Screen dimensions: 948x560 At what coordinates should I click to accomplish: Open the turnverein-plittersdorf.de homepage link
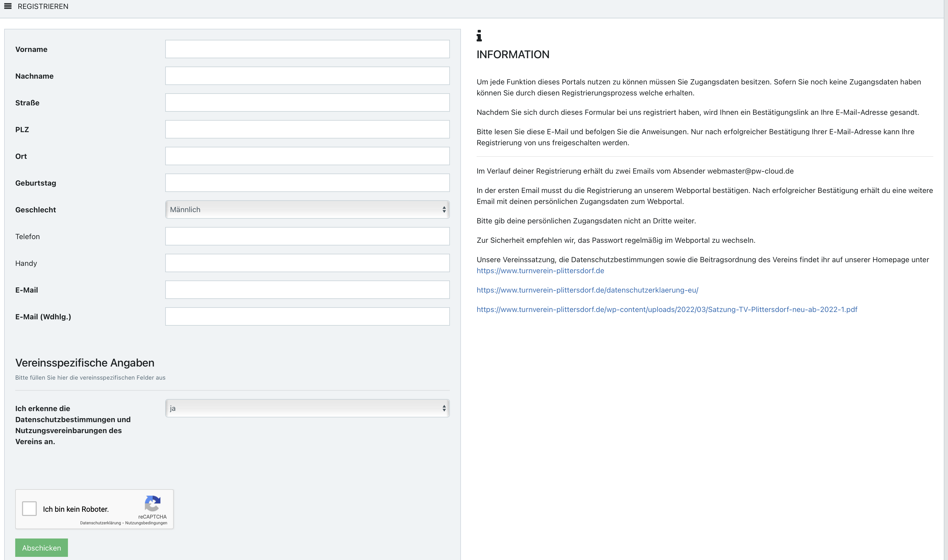pos(540,271)
